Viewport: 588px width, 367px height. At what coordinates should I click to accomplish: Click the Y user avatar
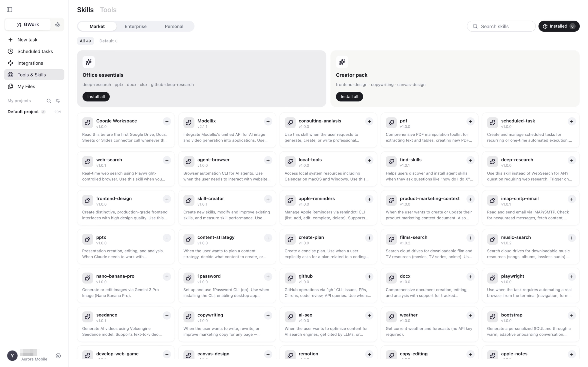[12, 356]
